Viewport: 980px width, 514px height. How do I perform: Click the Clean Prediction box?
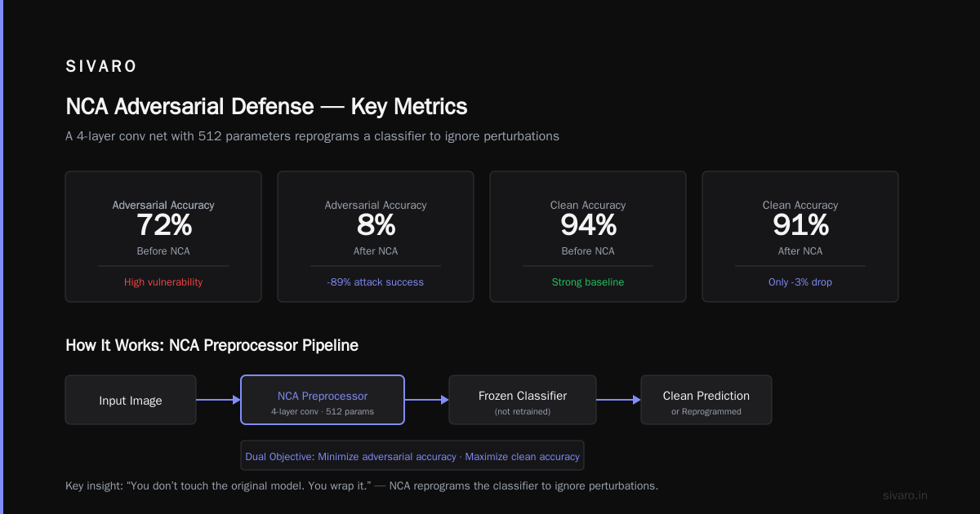click(x=706, y=400)
